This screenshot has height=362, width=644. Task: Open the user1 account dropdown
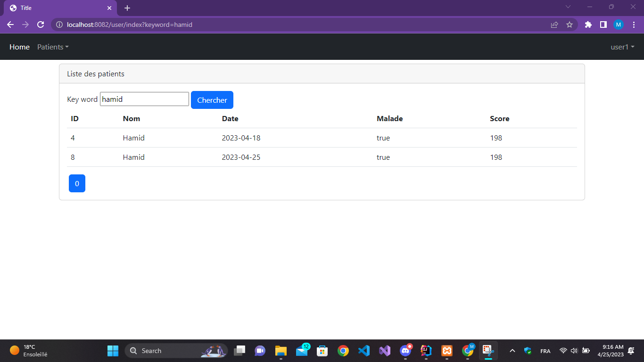click(x=621, y=47)
